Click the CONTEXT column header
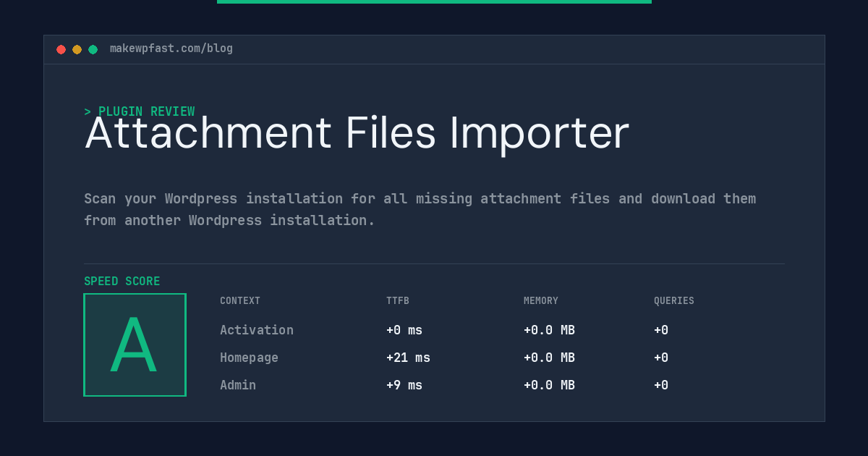This screenshot has width=868, height=456. [240, 300]
